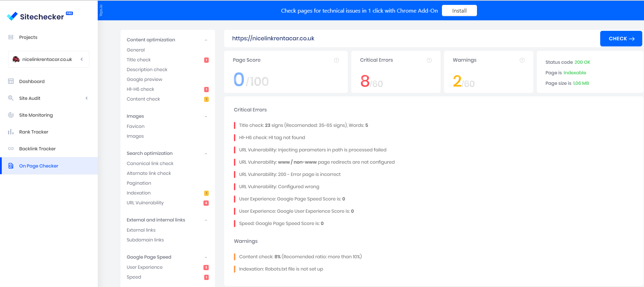Click the nicelinkrentacar.co.uk car favicon
Image resolution: width=644 pixels, height=287 pixels.
16,59
